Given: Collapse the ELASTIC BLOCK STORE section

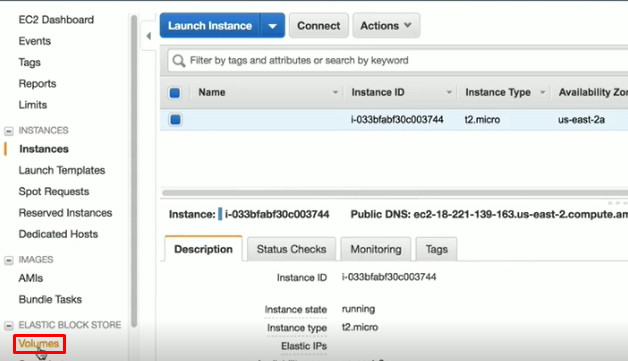Looking at the screenshot, I should pos(9,325).
